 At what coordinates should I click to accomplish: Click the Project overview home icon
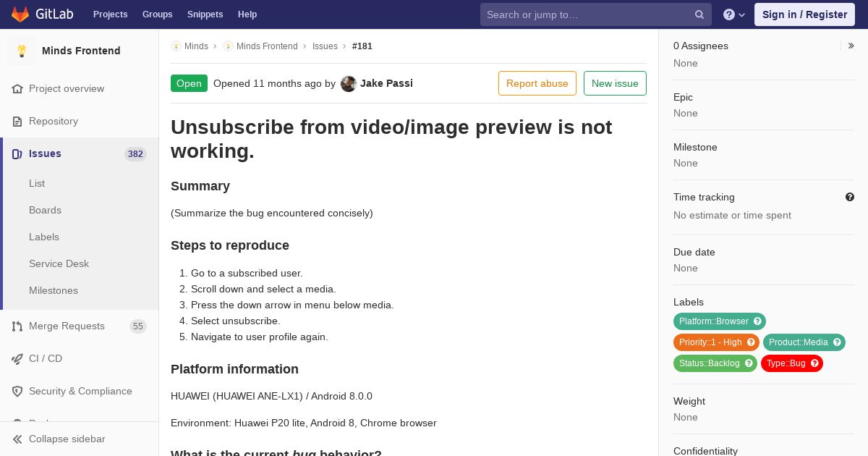tap(17, 89)
